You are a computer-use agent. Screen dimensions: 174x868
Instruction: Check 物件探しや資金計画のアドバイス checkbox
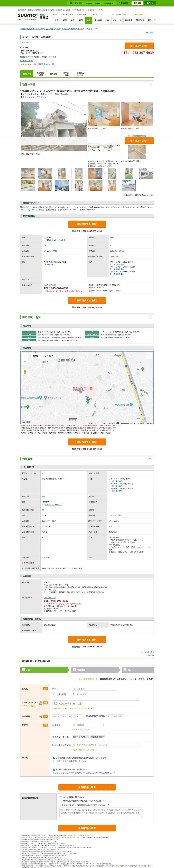[61, 801]
